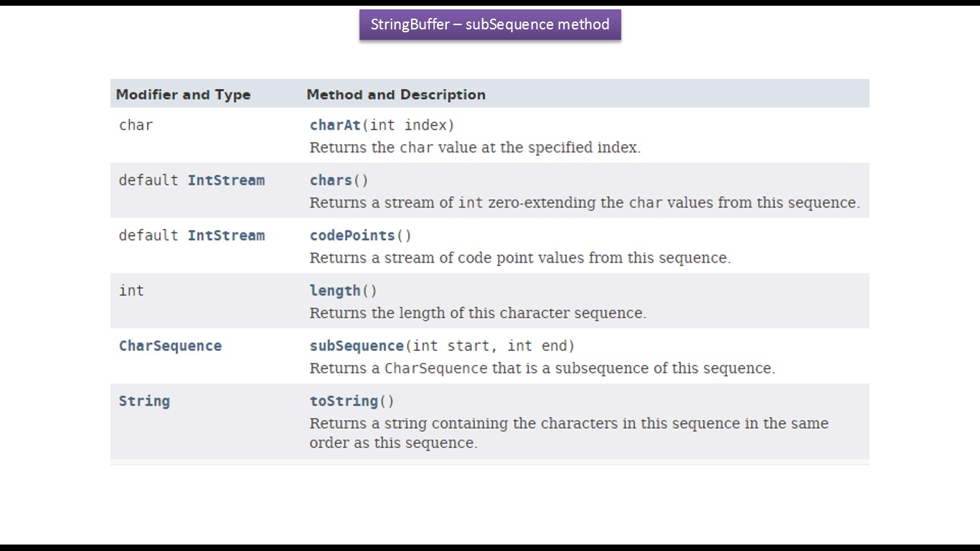
Task: Follow the codePoints method link
Action: [x=352, y=235]
